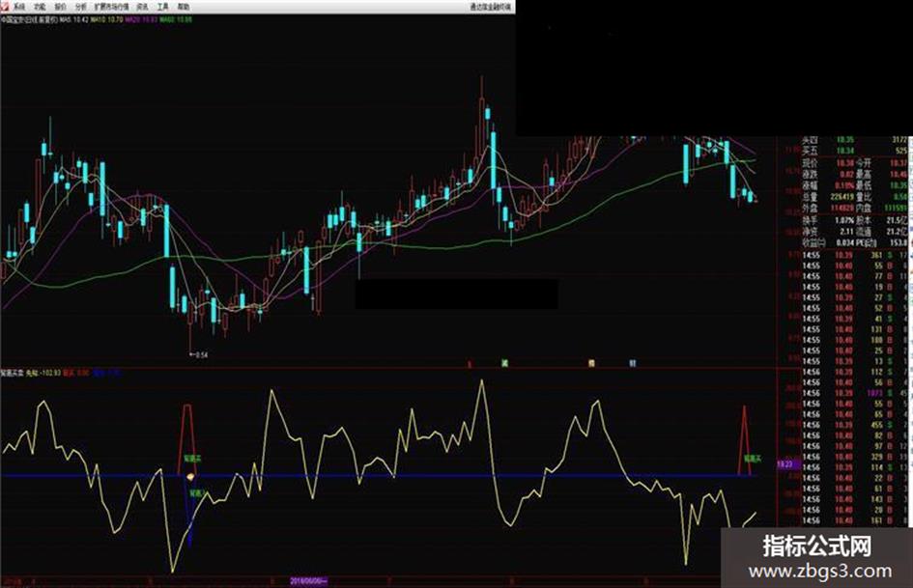Click the stock name label above the candlestick chart
The width and height of the screenshot is (913, 588).
pyautogui.click(x=29, y=19)
